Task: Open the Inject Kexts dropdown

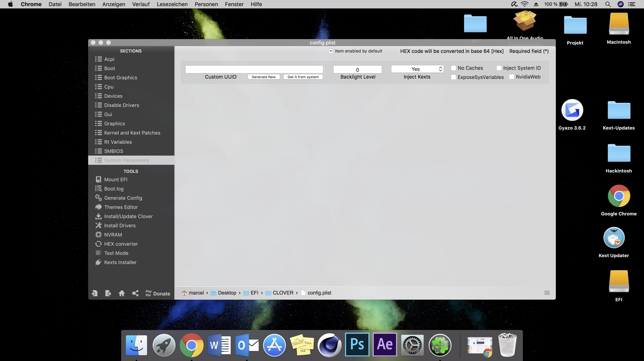Action: (x=417, y=69)
